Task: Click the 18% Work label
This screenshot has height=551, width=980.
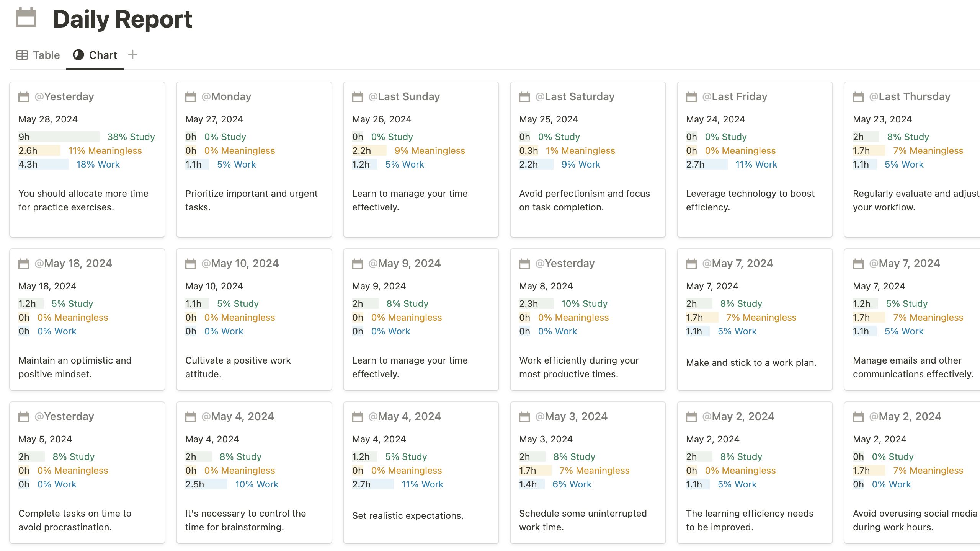Action: 98,164
